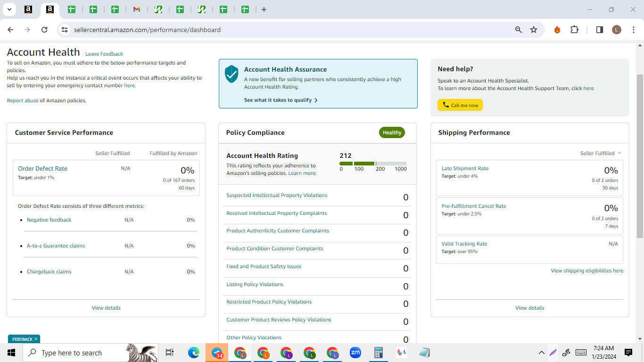The width and height of the screenshot is (644, 362).
Task: Select the active Amazon Seller Central tab
Action: (50, 9)
